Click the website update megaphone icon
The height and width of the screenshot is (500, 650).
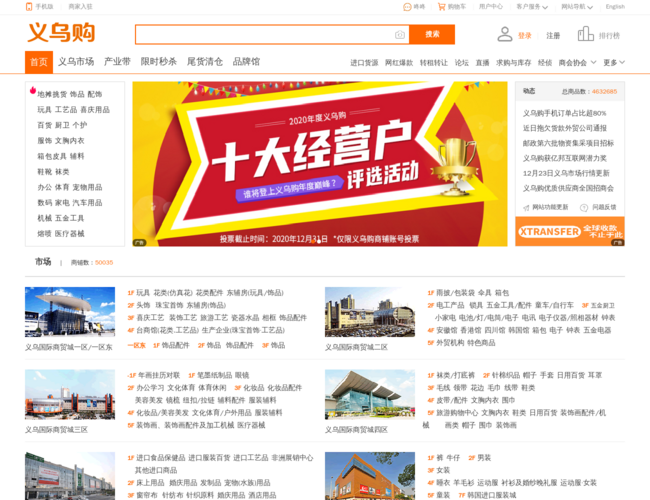[526, 208]
